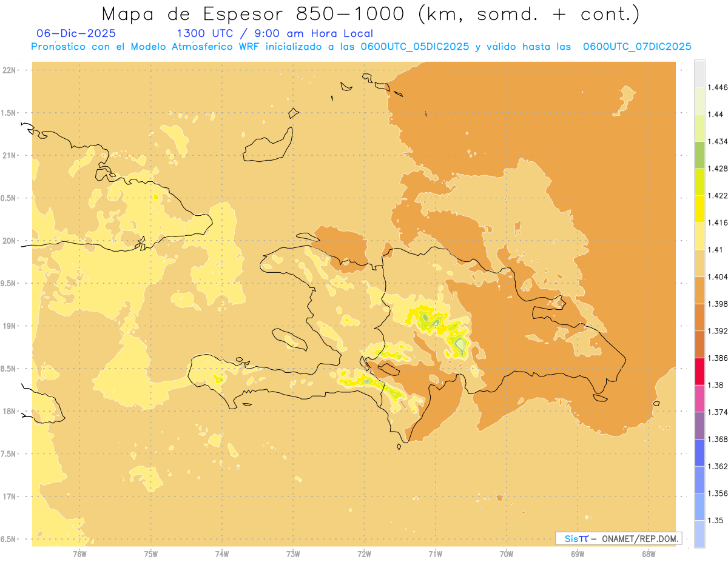Viewport: 728px width, 562px height.
Task: Click the latitude label '21N'
Action: (x=9, y=155)
